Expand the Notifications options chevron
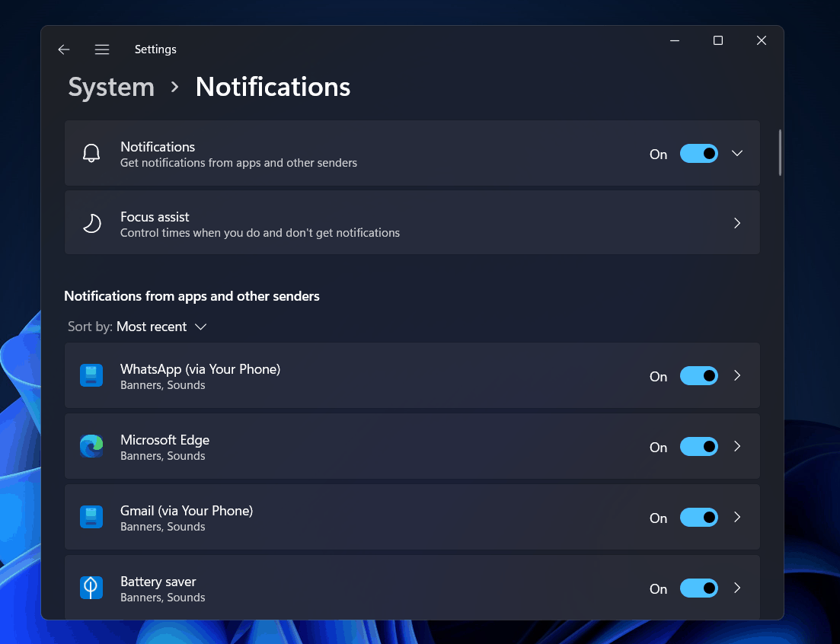Viewport: 840px width, 644px height. pos(736,153)
